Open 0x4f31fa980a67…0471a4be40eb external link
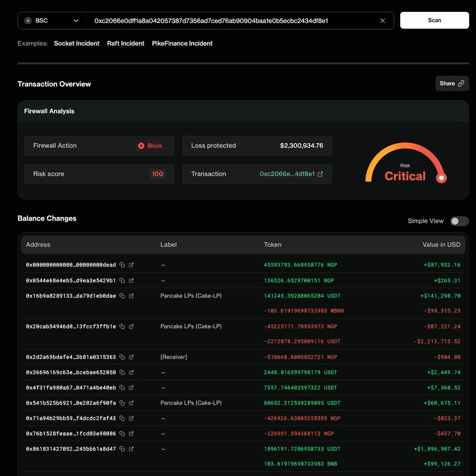 click(131, 388)
